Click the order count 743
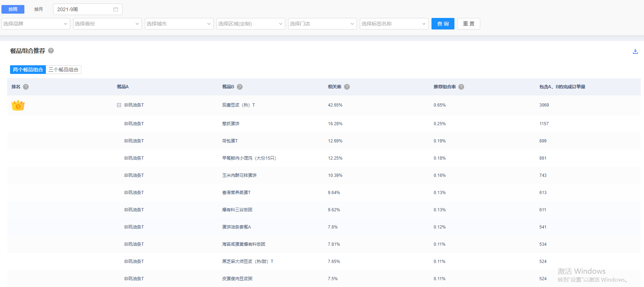The image size is (644, 287). [x=543, y=175]
